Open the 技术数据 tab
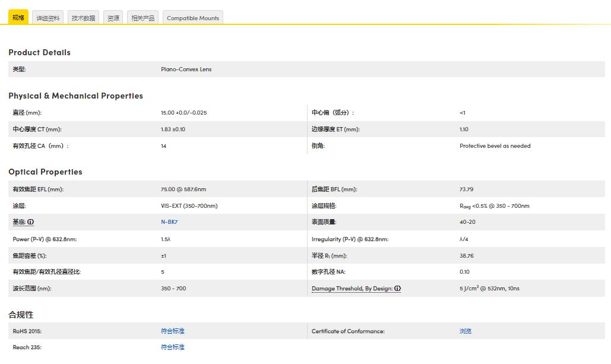This screenshot has height=364, width=611. (83, 18)
